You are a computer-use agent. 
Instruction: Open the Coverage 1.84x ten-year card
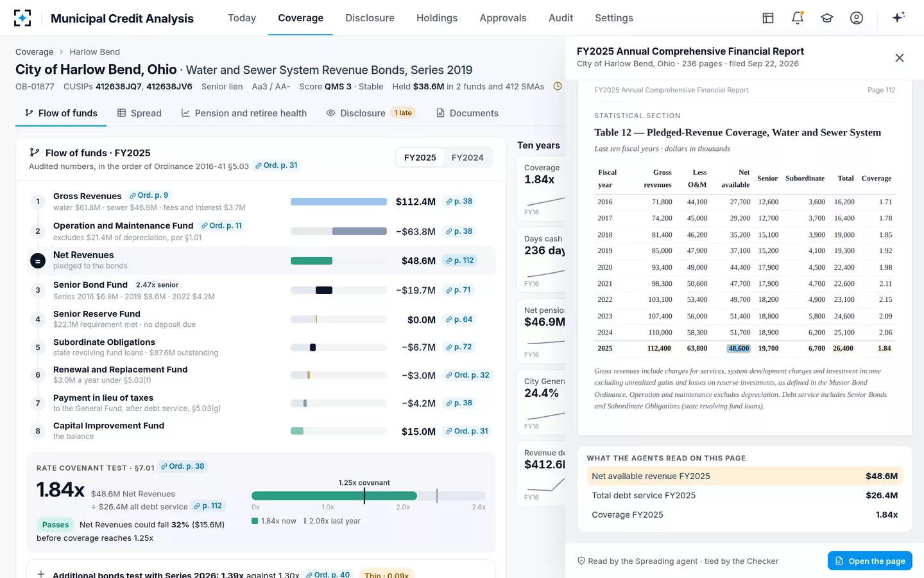click(x=541, y=188)
